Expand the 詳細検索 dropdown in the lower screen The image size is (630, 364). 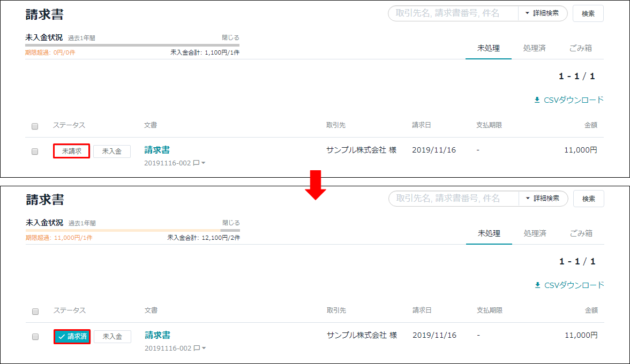coord(543,199)
